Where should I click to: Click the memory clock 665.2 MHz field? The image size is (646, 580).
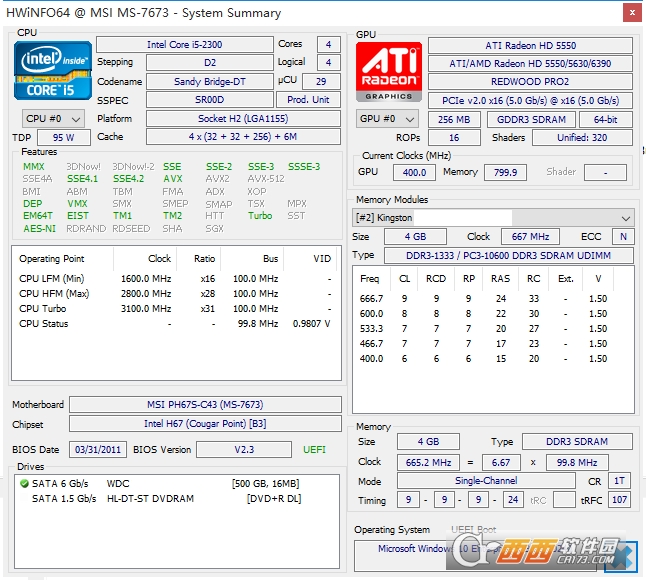(428, 462)
